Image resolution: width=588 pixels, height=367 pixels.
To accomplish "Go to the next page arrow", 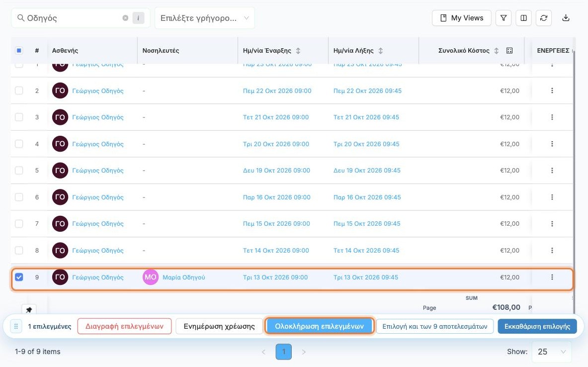I will click(304, 352).
